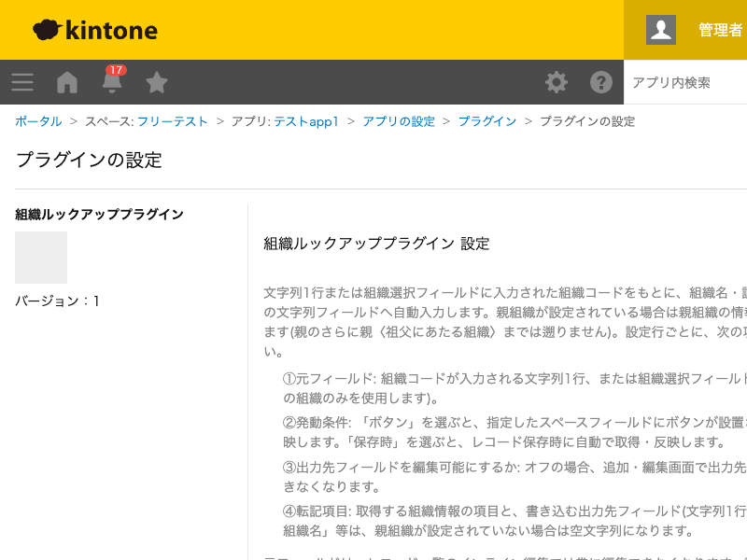Open the フリーテスト space link
Screen dimensions: 747x560
[173, 121]
